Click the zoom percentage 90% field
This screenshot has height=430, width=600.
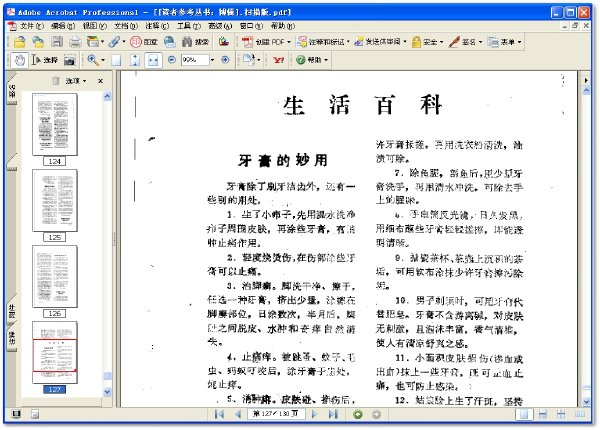tap(195, 60)
